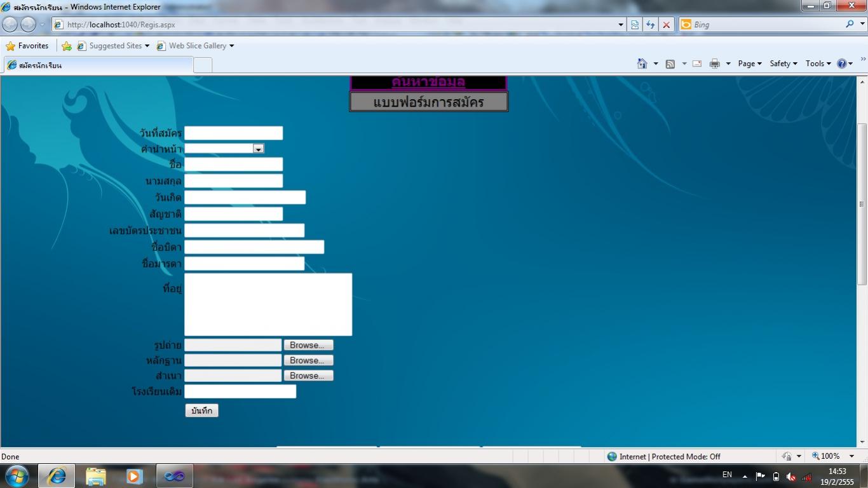The image size is (868, 488).
Task: Click the Home icon in command bar
Action: [x=642, y=64]
